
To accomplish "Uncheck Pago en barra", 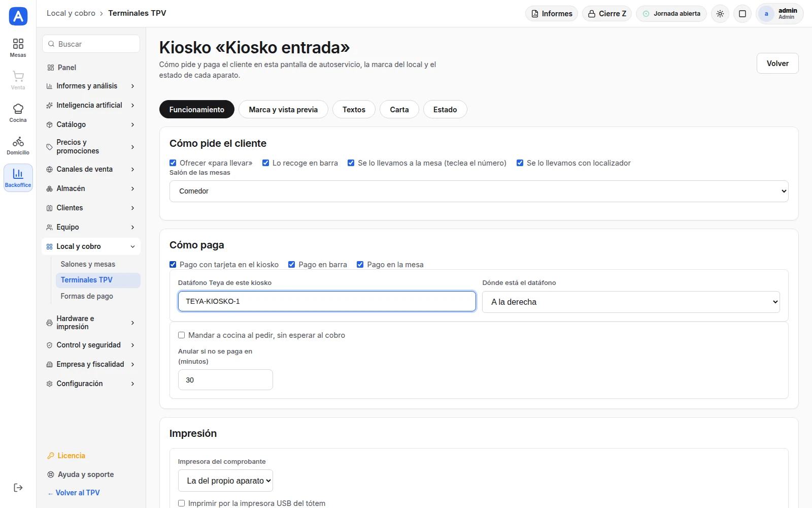I will pos(292,265).
